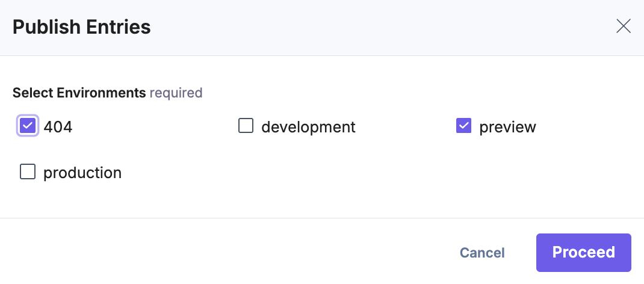Click the "Publish Entries" dialog title
Viewport: 644px width, 284px height.
81,27
